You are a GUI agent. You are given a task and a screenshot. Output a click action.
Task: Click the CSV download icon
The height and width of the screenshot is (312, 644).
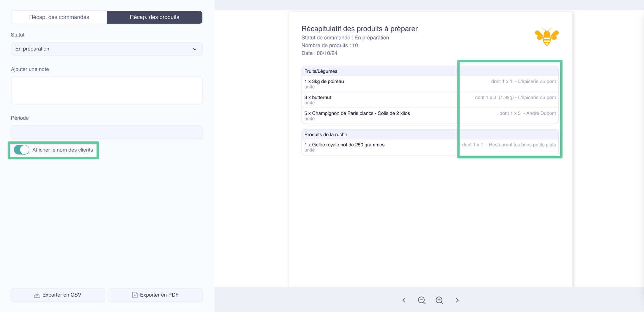click(37, 295)
